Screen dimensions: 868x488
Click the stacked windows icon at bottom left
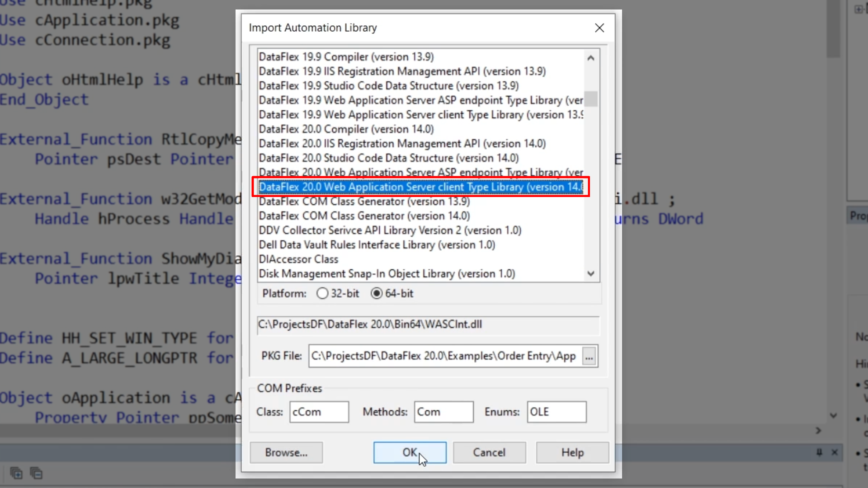click(16, 473)
